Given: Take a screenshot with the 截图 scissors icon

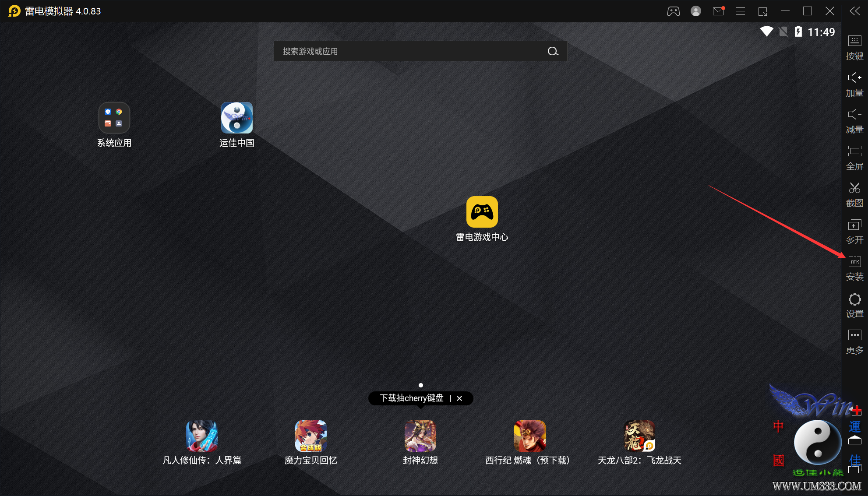Looking at the screenshot, I should point(854,188).
